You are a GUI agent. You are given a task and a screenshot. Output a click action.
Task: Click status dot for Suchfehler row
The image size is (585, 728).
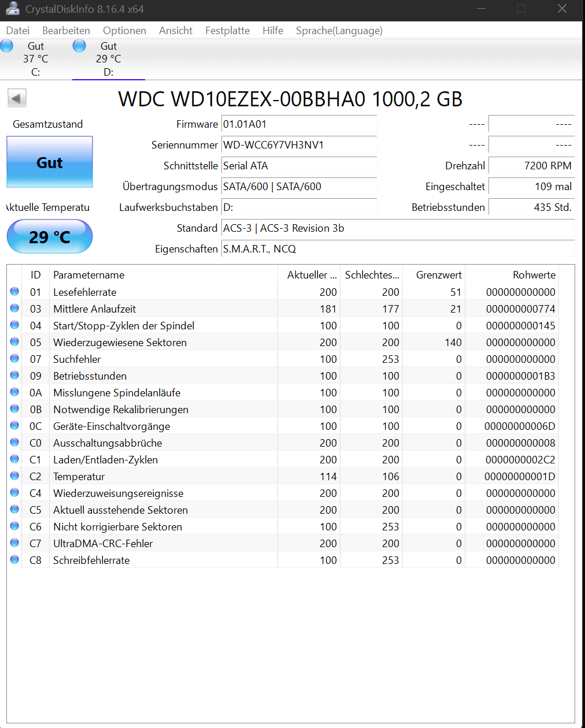click(14, 359)
